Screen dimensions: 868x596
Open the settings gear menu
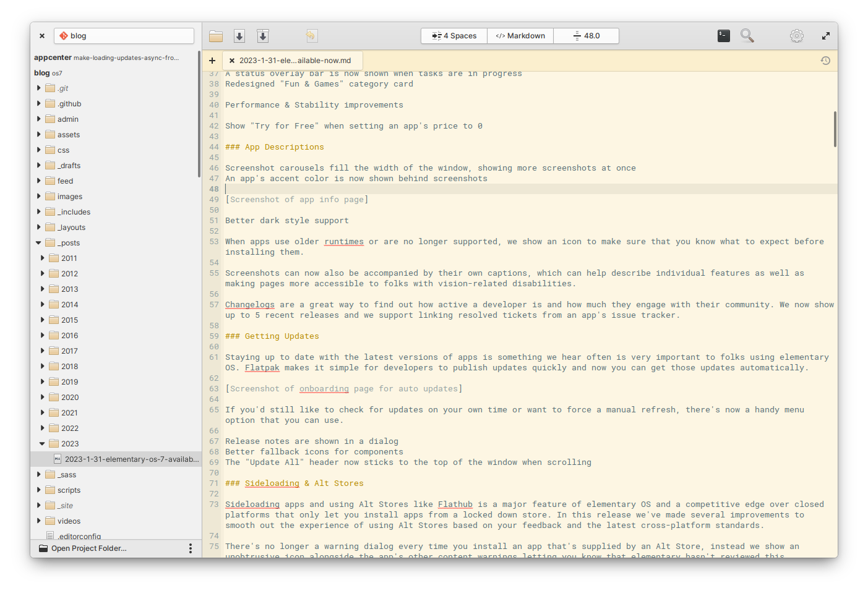point(797,36)
